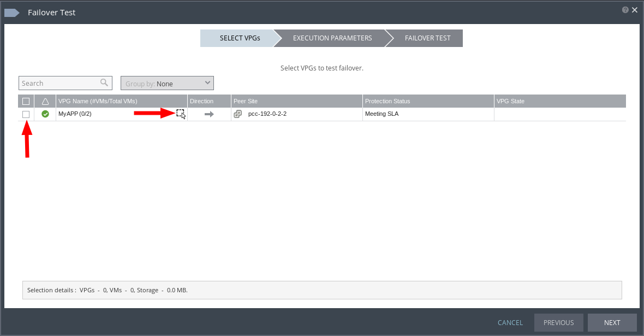Click the direction arrow icon for MyAPP
The width and height of the screenshot is (644, 336).
tap(209, 114)
